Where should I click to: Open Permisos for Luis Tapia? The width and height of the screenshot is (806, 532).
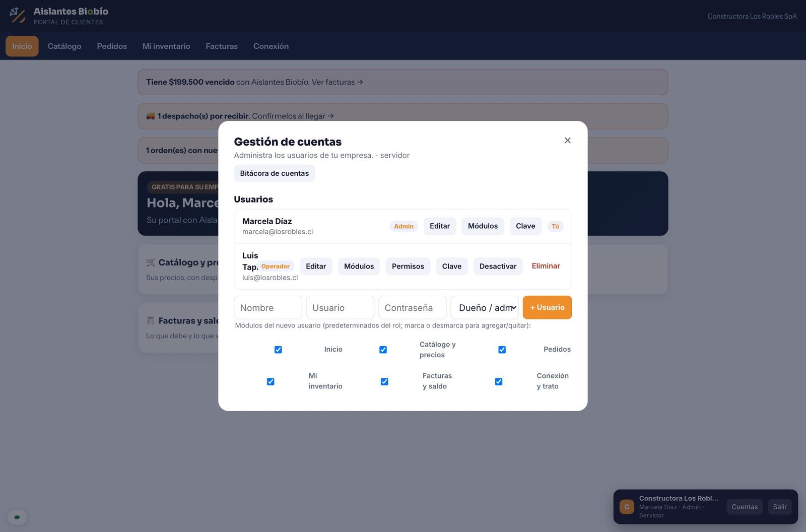(408, 266)
